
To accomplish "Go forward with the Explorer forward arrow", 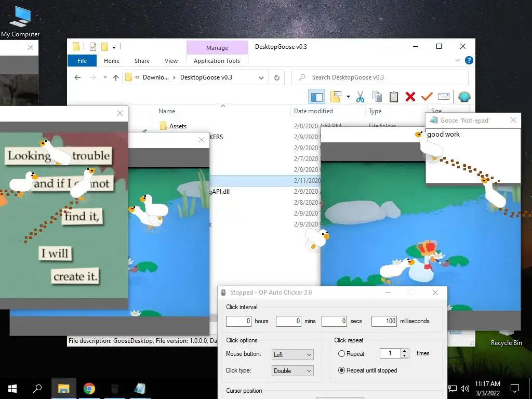I will pos(92,77).
